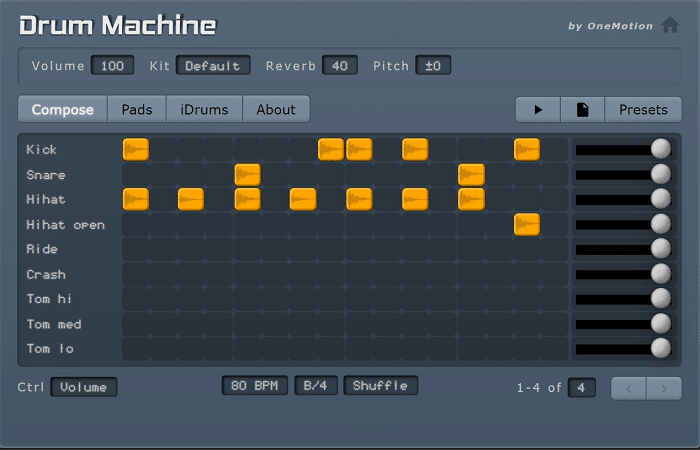Open the 8/4 time signature selector
The height and width of the screenshot is (450, 700).
coord(316,385)
